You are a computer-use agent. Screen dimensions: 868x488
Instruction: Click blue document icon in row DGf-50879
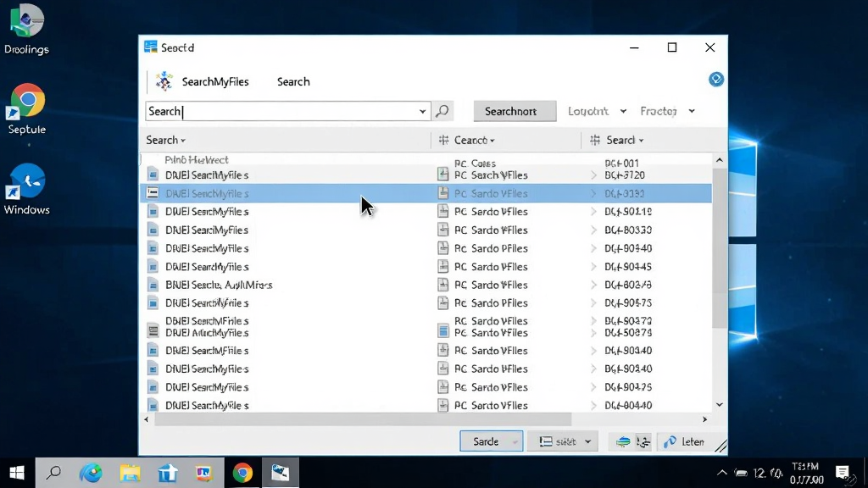[442, 331]
